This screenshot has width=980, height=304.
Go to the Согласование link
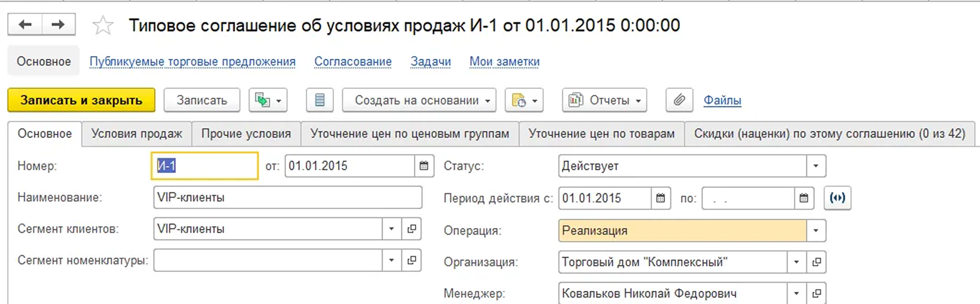click(353, 62)
